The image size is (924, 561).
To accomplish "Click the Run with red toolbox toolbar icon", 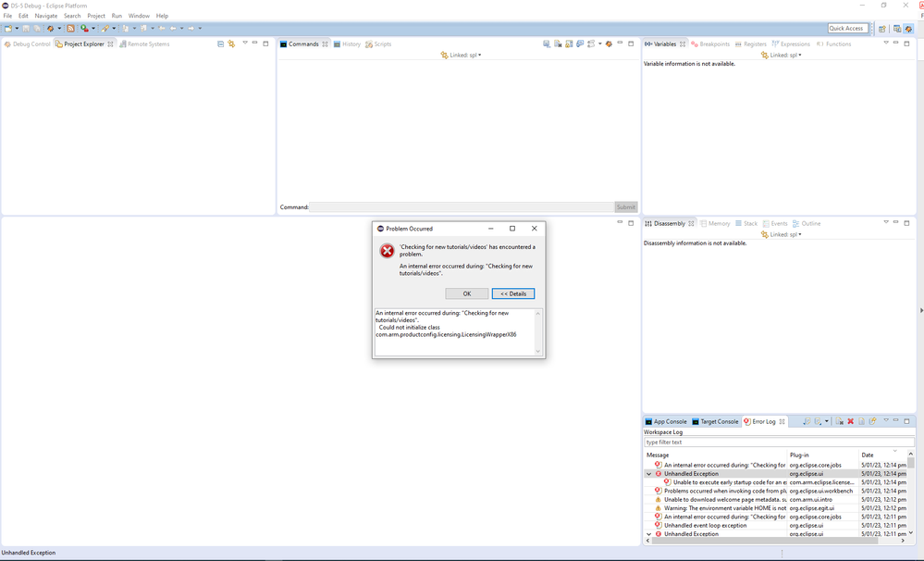I will click(x=85, y=29).
